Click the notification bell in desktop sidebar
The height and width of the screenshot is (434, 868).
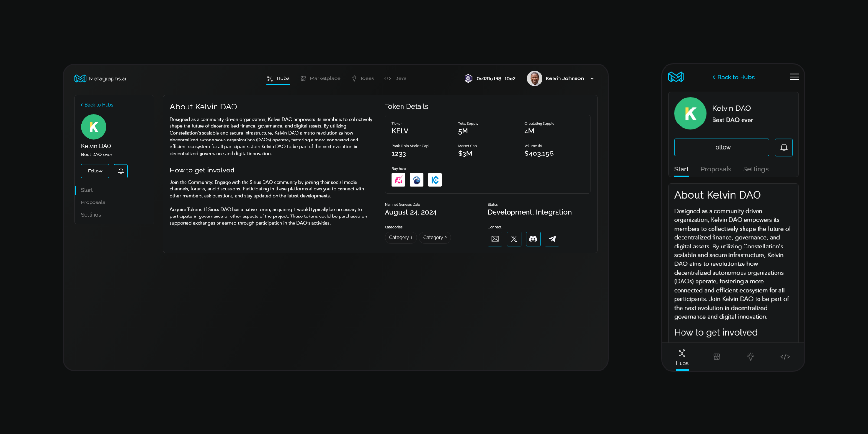(x=121, y=171)
